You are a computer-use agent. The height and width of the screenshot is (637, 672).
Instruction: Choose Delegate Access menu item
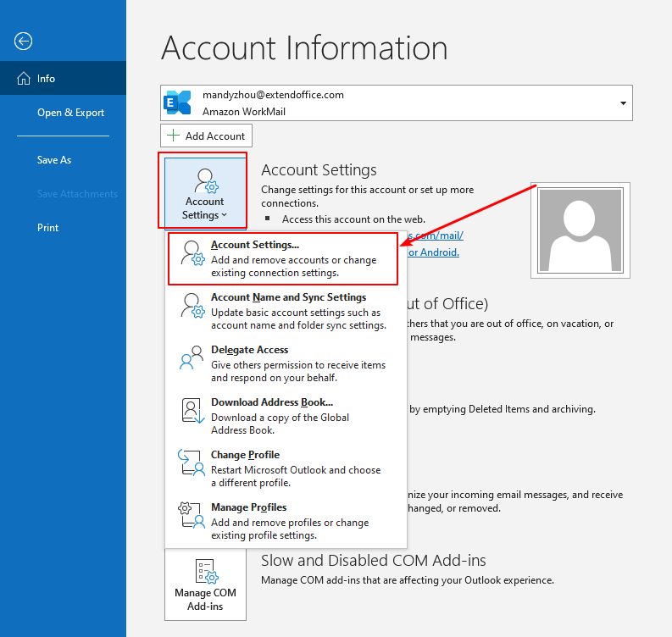coord(286,363)
